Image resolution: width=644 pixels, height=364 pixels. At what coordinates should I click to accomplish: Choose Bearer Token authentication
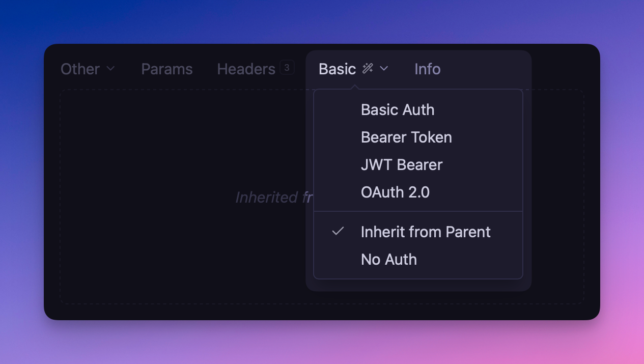406,137
